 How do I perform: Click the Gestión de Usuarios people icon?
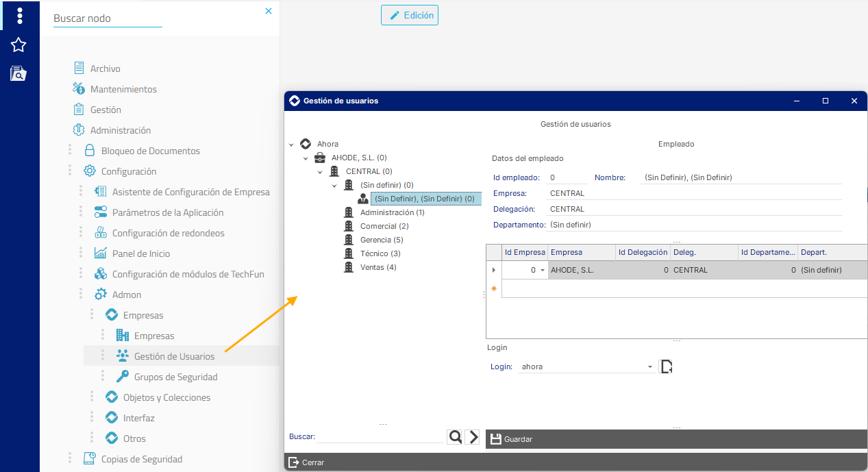coord(123,356)
